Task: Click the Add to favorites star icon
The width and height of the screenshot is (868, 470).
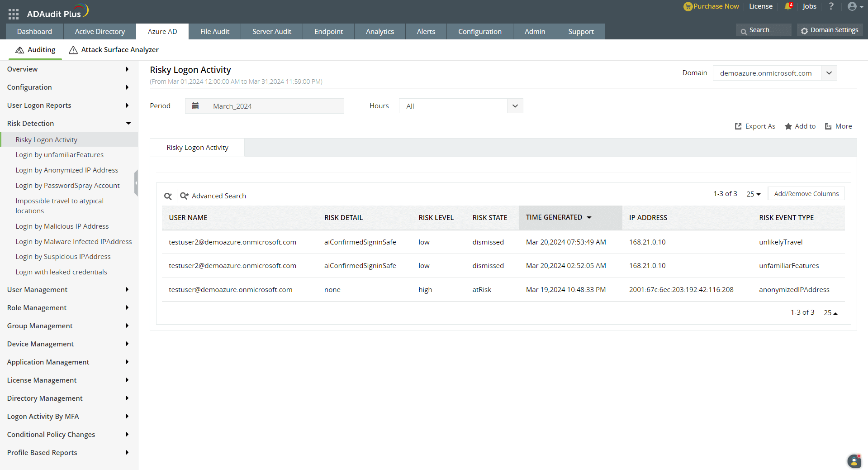Action: point(788,126)
